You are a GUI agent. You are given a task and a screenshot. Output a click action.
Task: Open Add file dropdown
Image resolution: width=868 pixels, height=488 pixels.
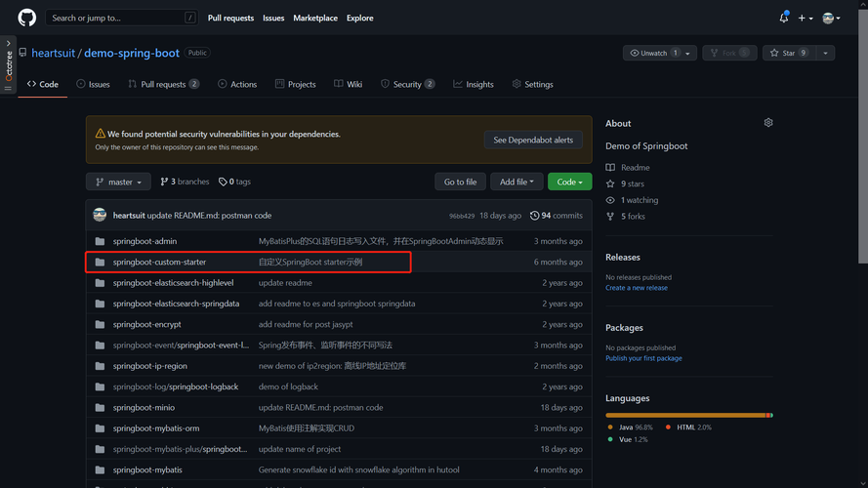click(x=517, y=182)
